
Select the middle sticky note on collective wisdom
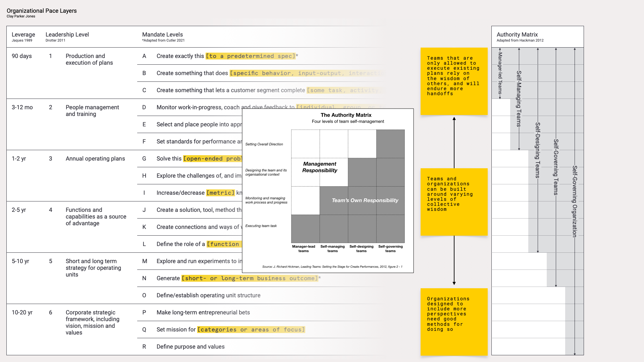[453, 202]
